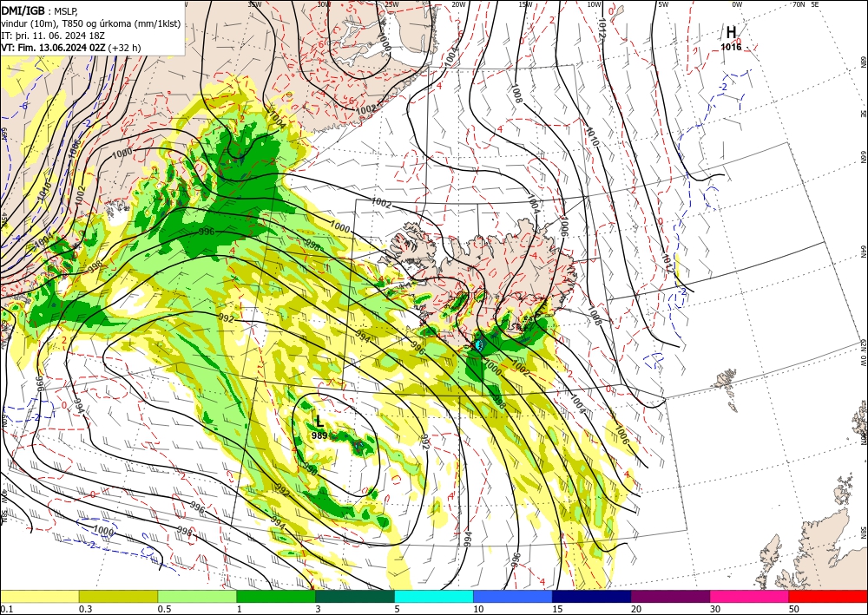The width and height of the screenshot is (868, 615).
Task: Click the '30' legend value label
Action: point(715,609)
